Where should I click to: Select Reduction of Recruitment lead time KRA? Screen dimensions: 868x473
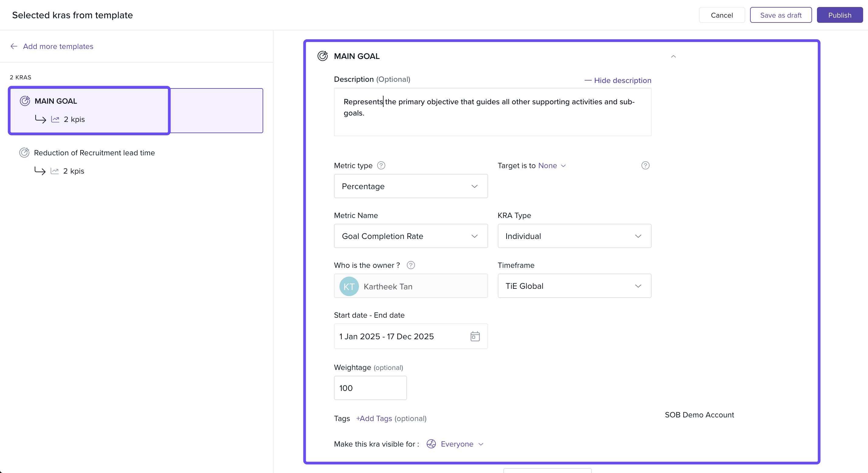pos(94,153)
